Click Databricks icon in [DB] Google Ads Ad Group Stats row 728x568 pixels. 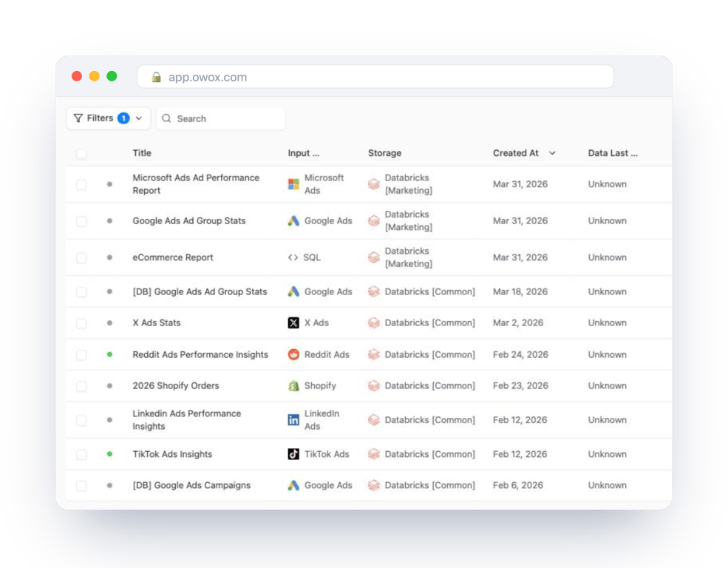pyautogui.click(x=374, y=291)
